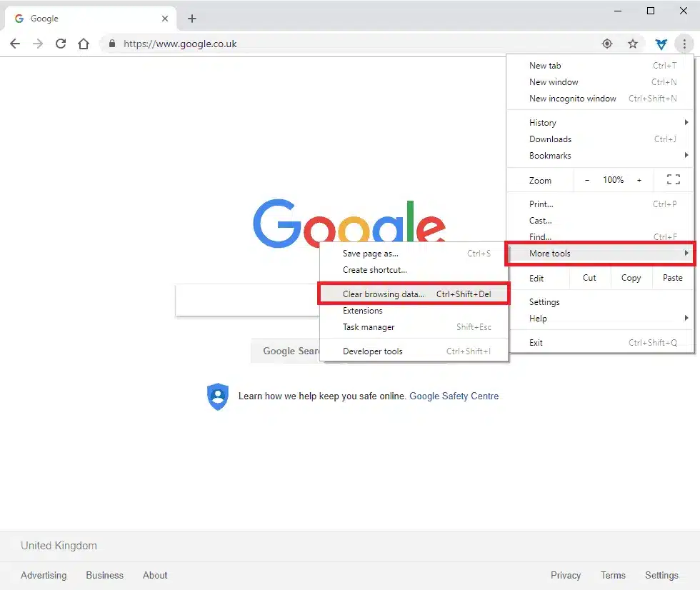The image size is (700, 590).
Task: Open the Terms footer link
Action: pos(613,575)
